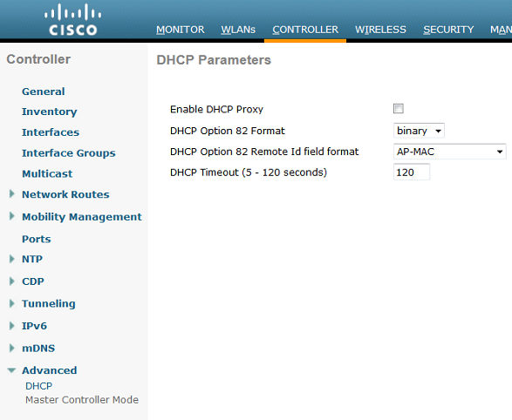This screenshot has width=512, height=420.
Task: Expand the IPv6 section arrow
Action: [x=11, y=326]
